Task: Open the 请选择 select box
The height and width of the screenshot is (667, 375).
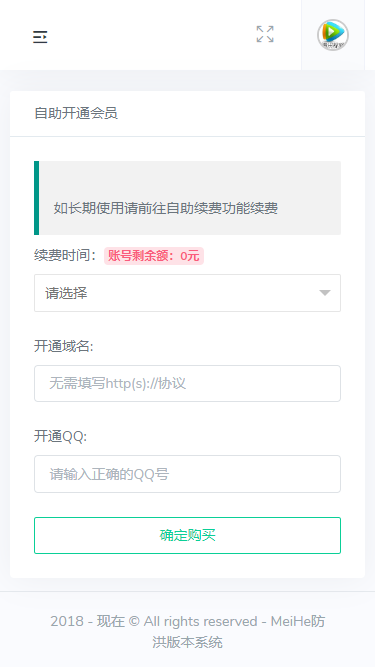Action: click(x=187, y=293)
